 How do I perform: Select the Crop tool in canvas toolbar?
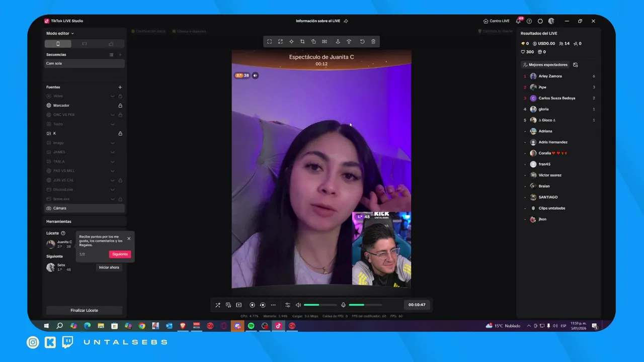(302, 42)
